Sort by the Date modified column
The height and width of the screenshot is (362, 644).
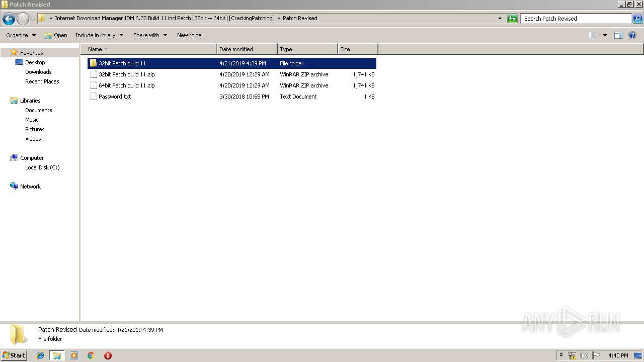[x=247, y=49]
